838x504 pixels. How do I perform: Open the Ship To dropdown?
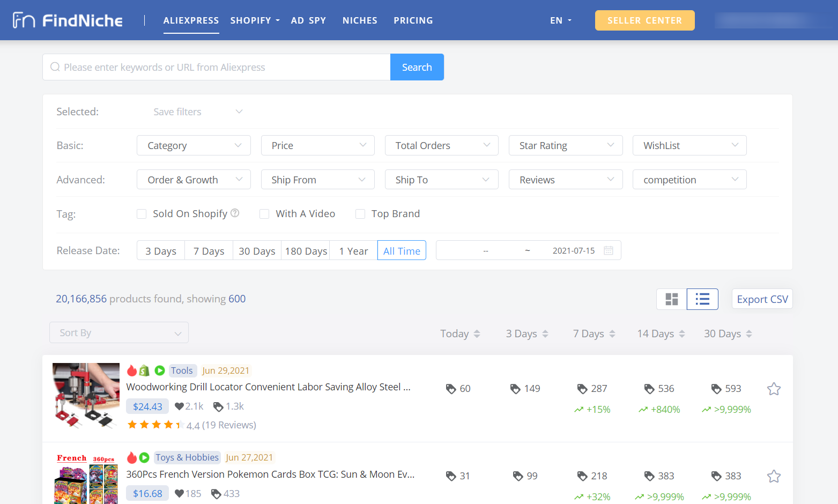tap(442, 180)
